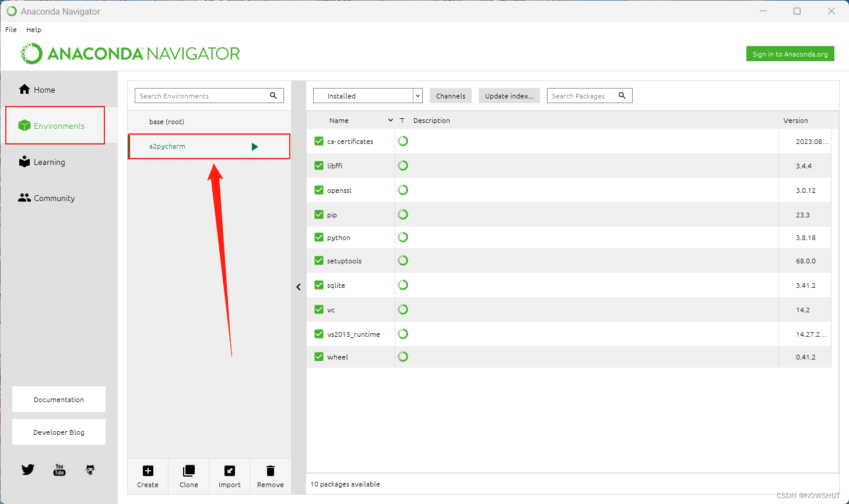
Task: Switch to the Community tab
Action: tap(58, 198)
